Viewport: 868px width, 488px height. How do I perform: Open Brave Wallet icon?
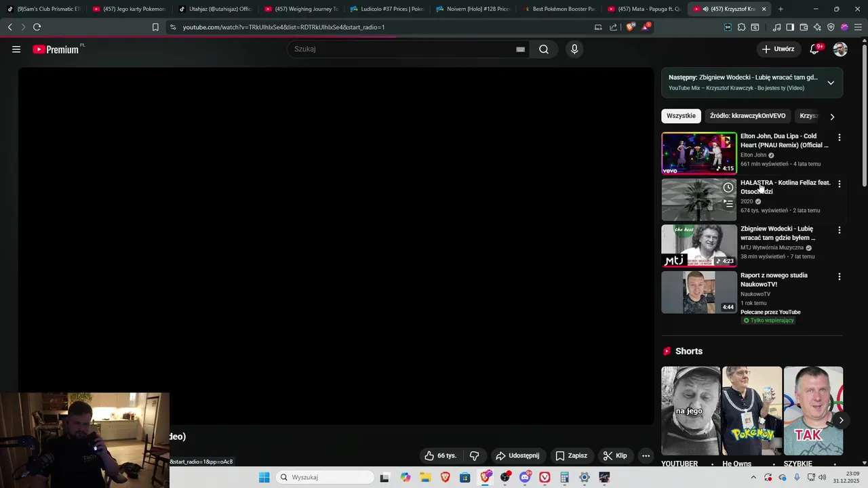pos(804,27)
